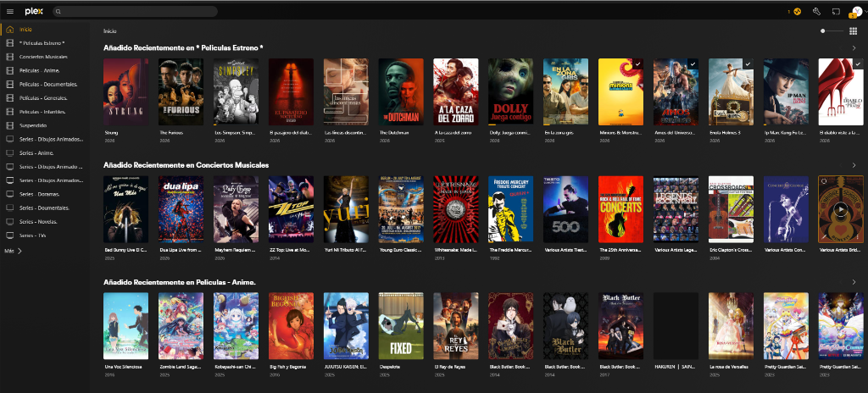Click film icon beside Conciertos Musicales
The image size is (868, 393).
[x=9, y=57]
